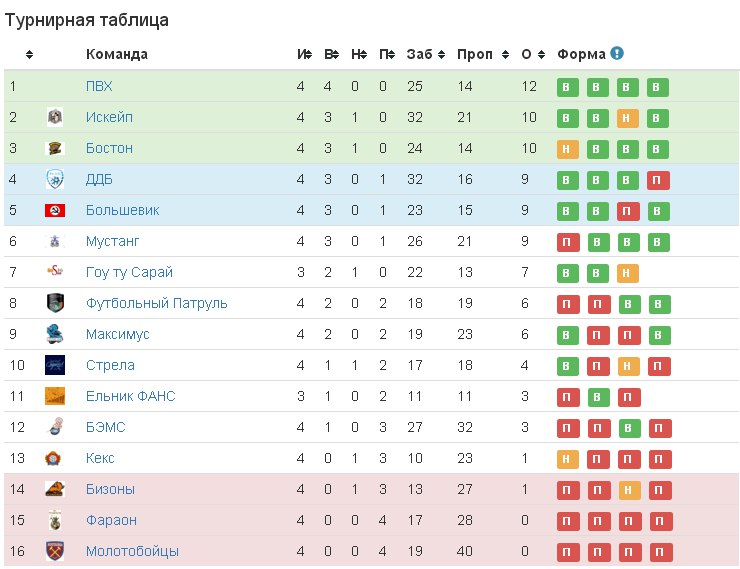Sort table by position number arrows
This screenshot has height=569, width=740.
point(30,54)
